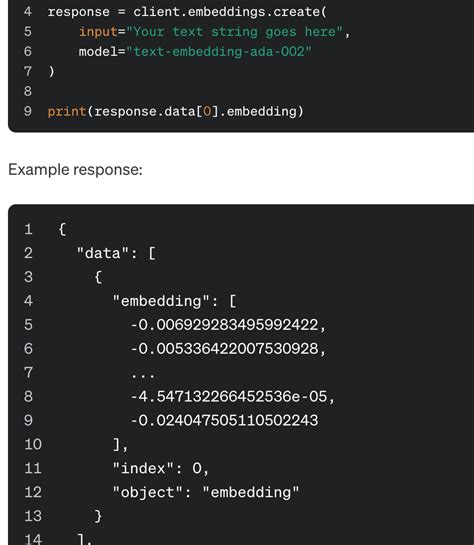This screenshot has height=545, width=474.
Task: Click the value -0.006929283495992422
Action: tap(224, 325)
